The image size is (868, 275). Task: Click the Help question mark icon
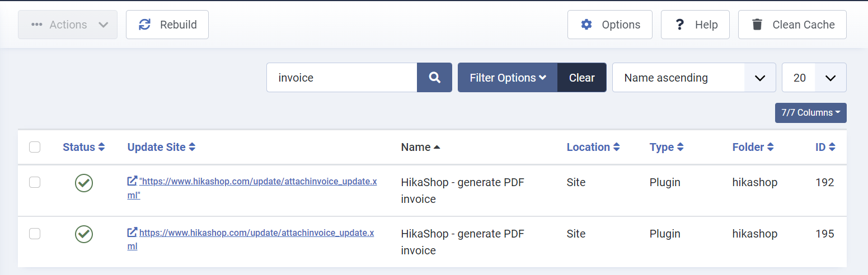[x=679, y=25]
